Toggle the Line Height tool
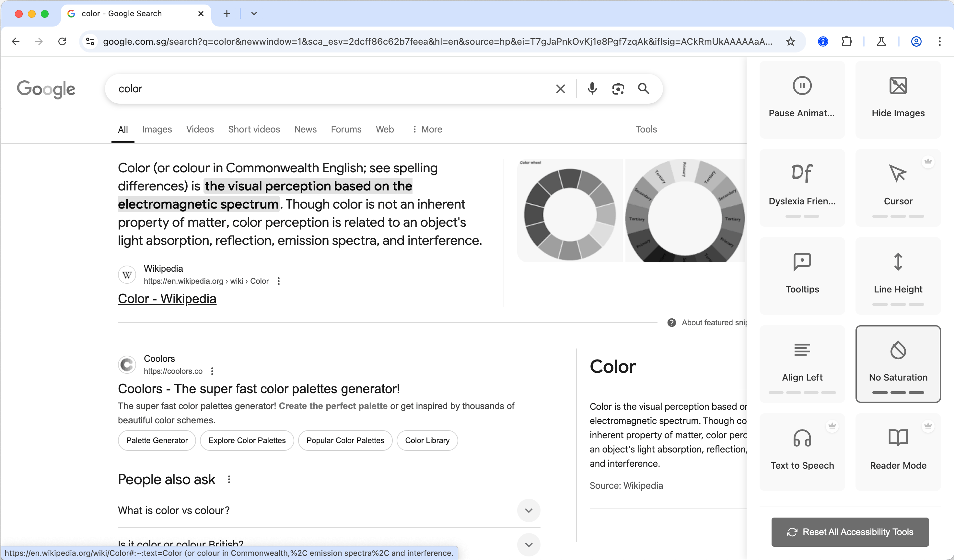This screenshot has height=560, width=954. click(x=898, y=276)
